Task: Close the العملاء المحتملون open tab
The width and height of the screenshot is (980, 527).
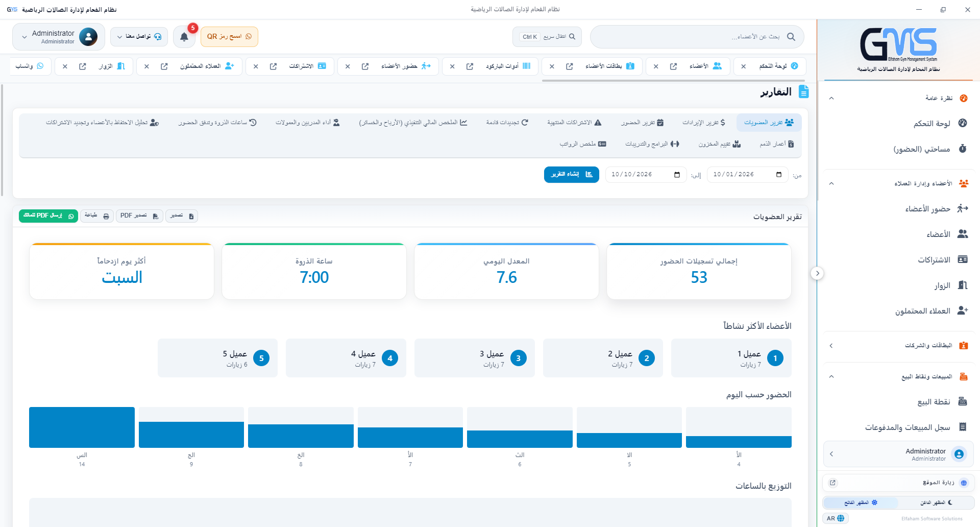Action: [146, 66]
